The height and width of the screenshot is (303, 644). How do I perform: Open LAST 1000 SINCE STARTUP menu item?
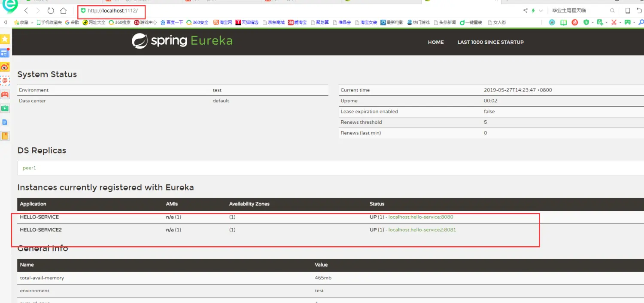(x=491, y=42)
